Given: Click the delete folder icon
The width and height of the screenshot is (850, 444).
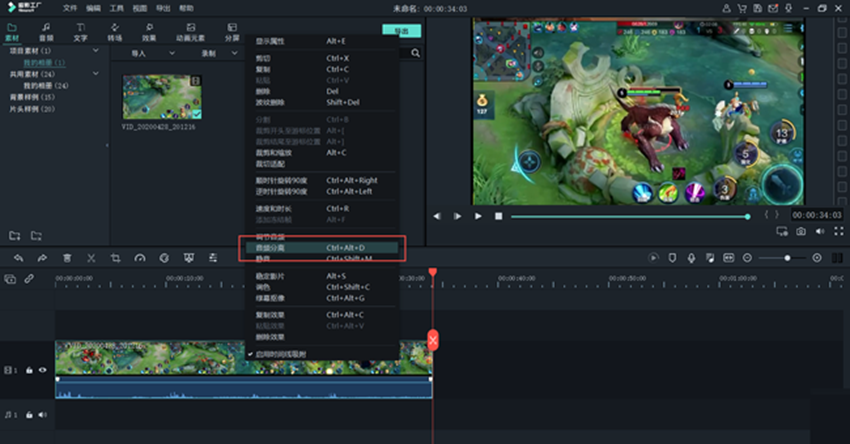Looking at the screenshot, I should (36, 236).
